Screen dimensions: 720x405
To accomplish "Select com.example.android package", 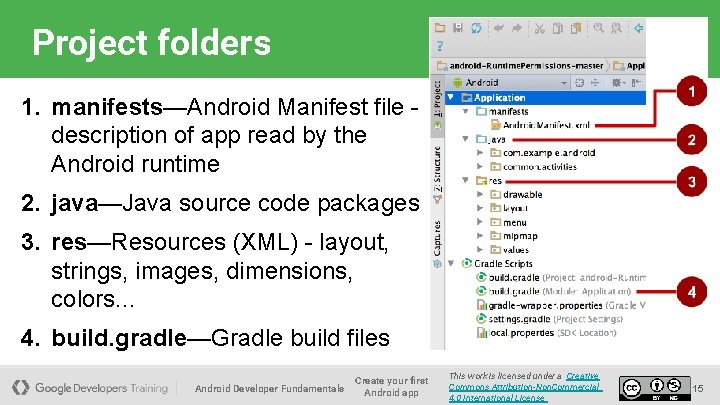I will [x=543, y=152].
